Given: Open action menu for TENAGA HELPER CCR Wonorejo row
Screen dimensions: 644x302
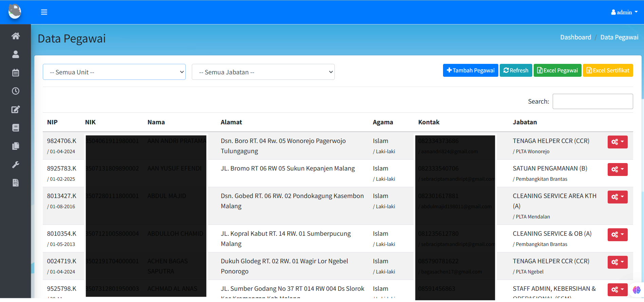Looking at the screenshot, I should coord(617,142).
